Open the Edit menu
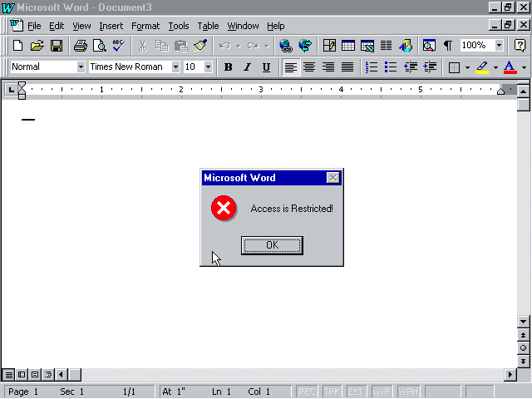The width and height of the screenshot is (532, 399). coord(57,26)
